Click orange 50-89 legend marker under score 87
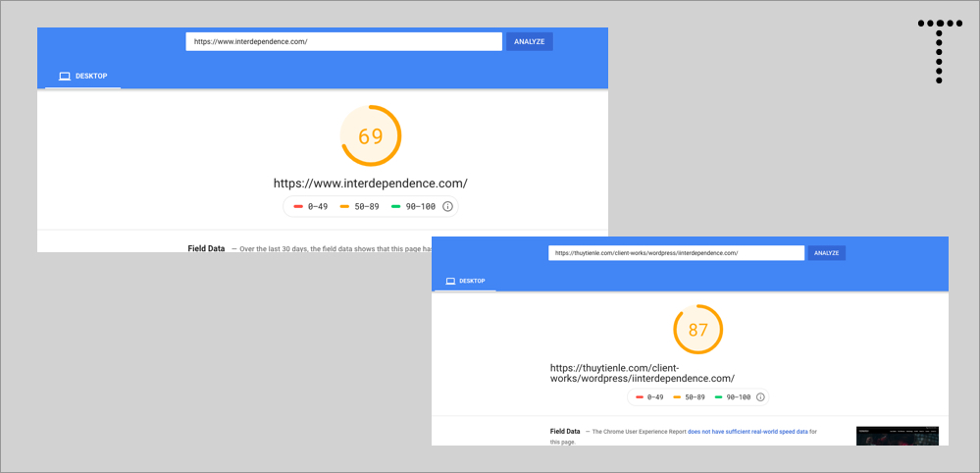 (677, 396)
